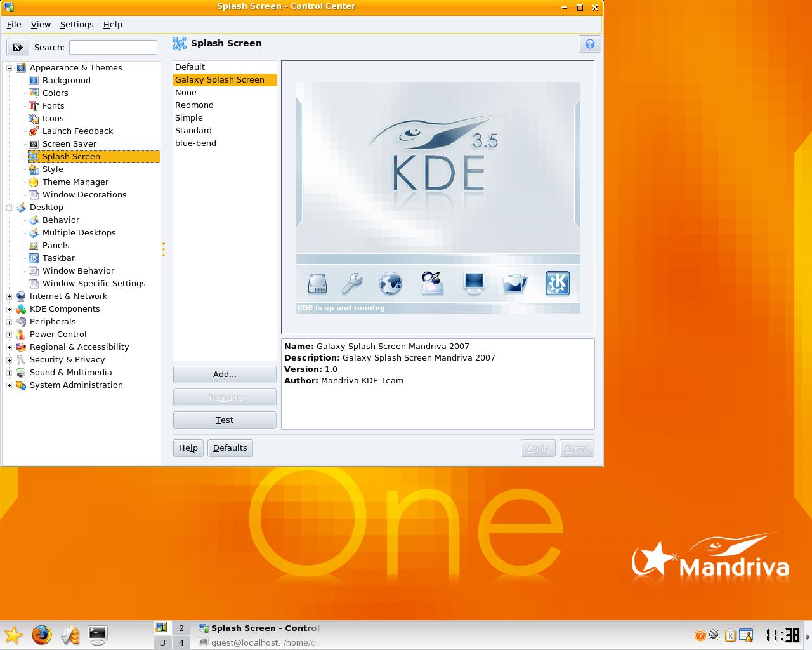Click the Panels module icon

pyautogui.click(x=34, y=246)
